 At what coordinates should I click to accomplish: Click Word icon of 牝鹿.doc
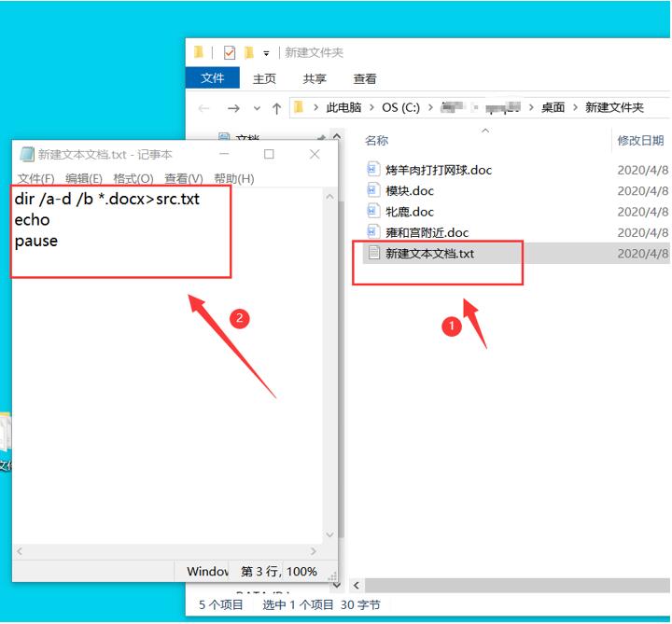tap(372, 211)
